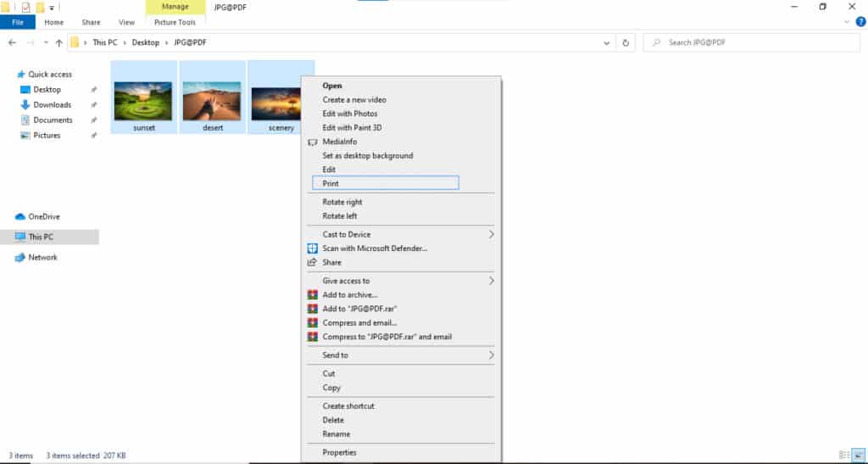Expand the Cast to Device submenu
The width and height of the screenshot is (868, 464).
(401, 235)
